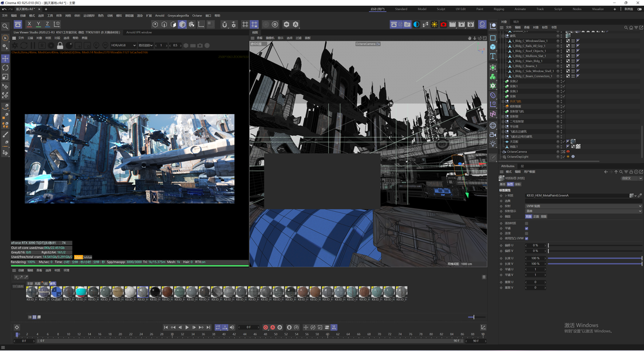Click the Arnold 'A' icon in the toolbar

[x=295, y=24]
